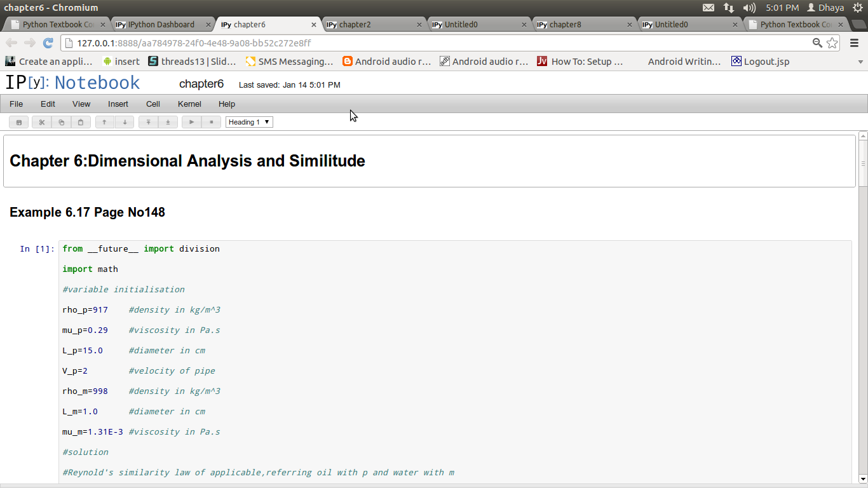Open the Chromium hamburger menu
This screenshot has height=488, width=868.
pos(854,43)
